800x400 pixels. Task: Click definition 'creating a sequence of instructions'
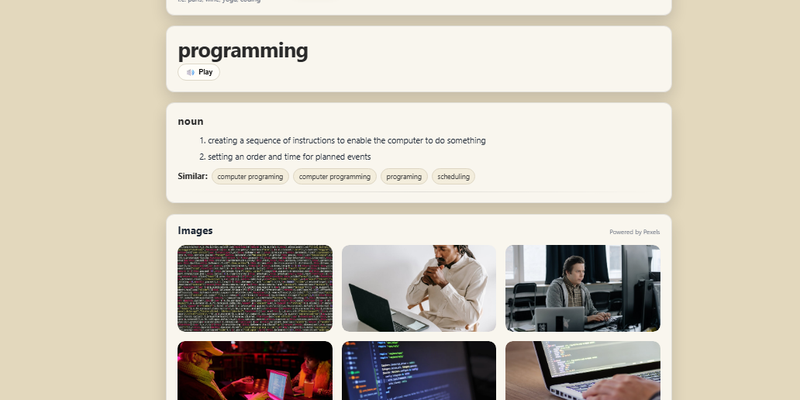click(347, 140)
